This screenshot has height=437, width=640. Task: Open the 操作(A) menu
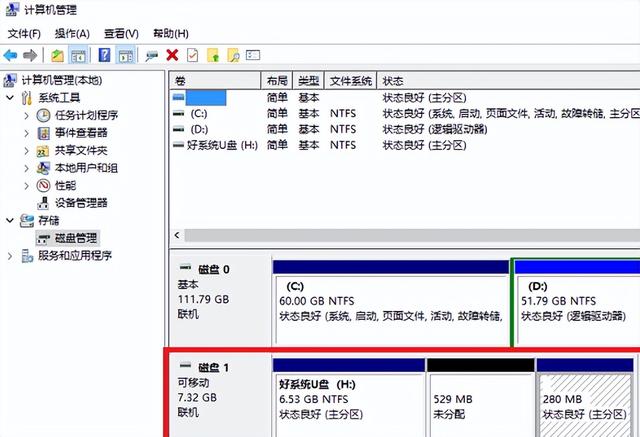click(72, 33)
